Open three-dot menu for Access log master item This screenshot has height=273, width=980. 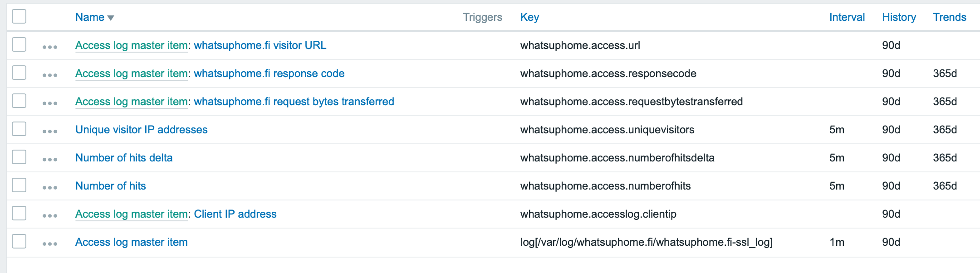point(50,244)
